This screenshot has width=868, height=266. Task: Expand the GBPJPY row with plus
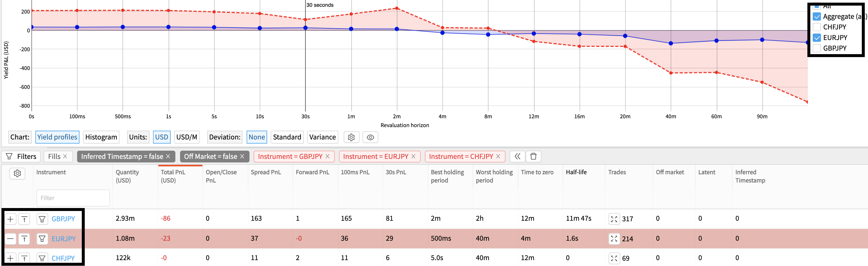11,219
